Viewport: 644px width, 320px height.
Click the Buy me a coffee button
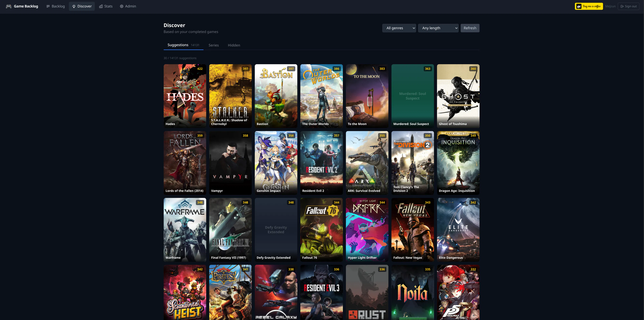[x=589, y=6]
